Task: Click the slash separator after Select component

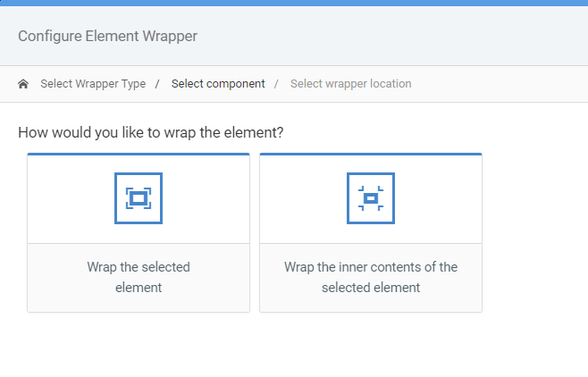Action: point(276,84)
